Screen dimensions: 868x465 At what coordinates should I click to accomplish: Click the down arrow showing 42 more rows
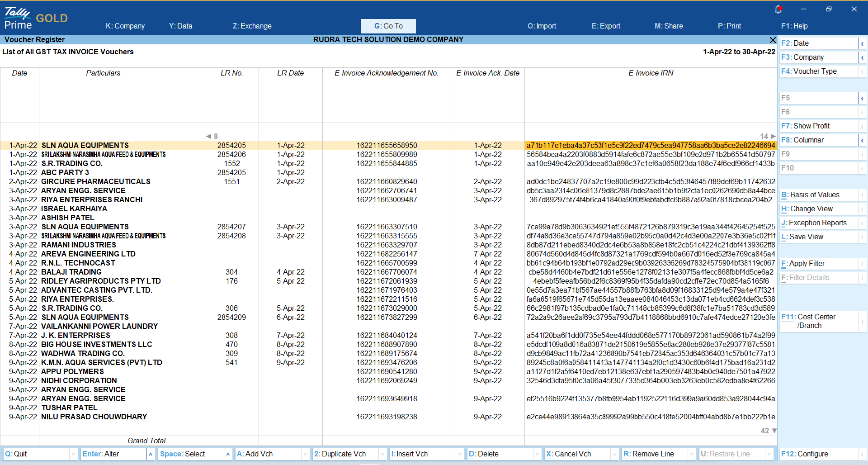pos(774,431)
